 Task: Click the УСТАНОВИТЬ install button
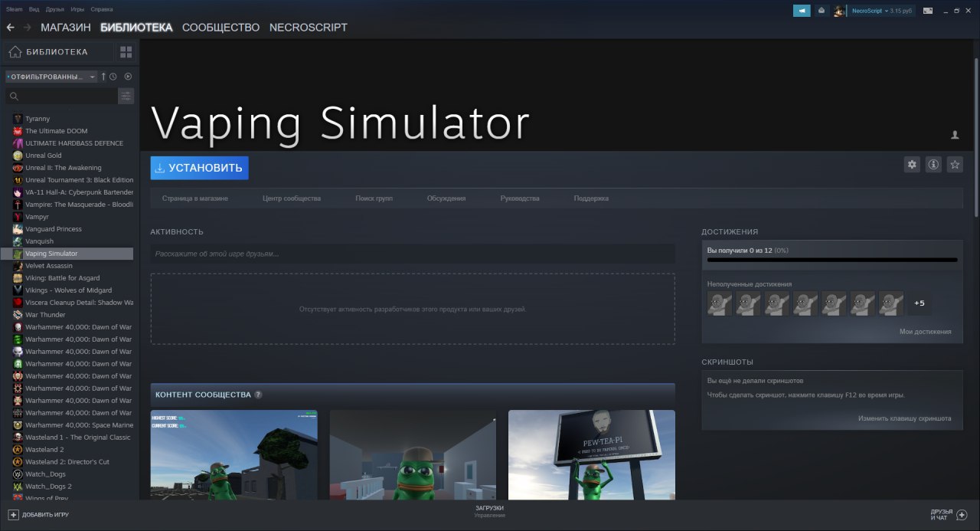[x=200, y=168]
